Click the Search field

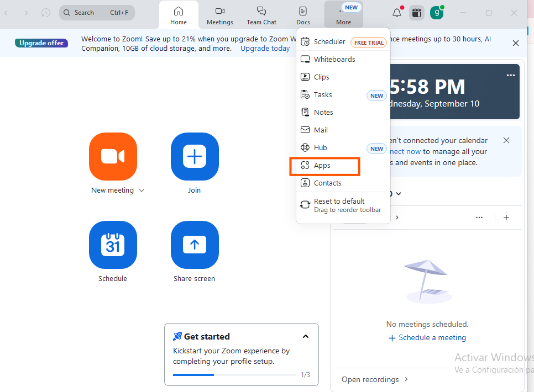tap(97, 13)
